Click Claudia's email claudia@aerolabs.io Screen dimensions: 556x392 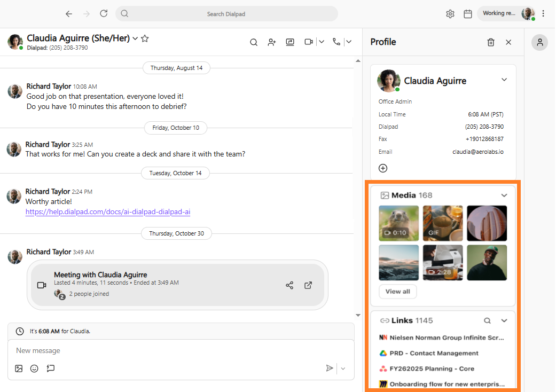(477, 152)
